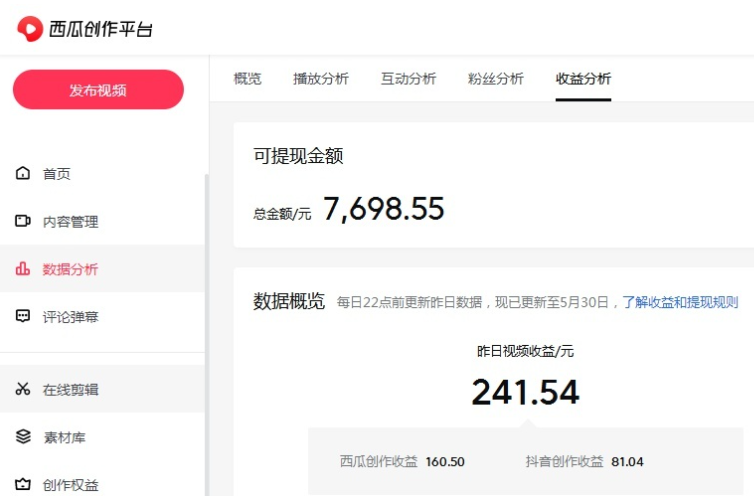The image size is (754, 496).
Task: Click yesterday's revenue value 241.54
Action: pos(526,392)
